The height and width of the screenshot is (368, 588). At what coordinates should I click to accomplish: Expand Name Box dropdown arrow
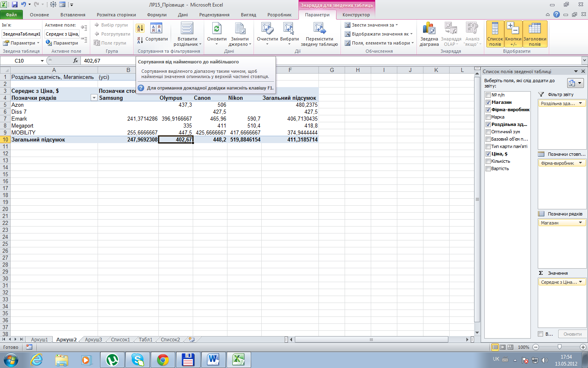coord(42,61)
